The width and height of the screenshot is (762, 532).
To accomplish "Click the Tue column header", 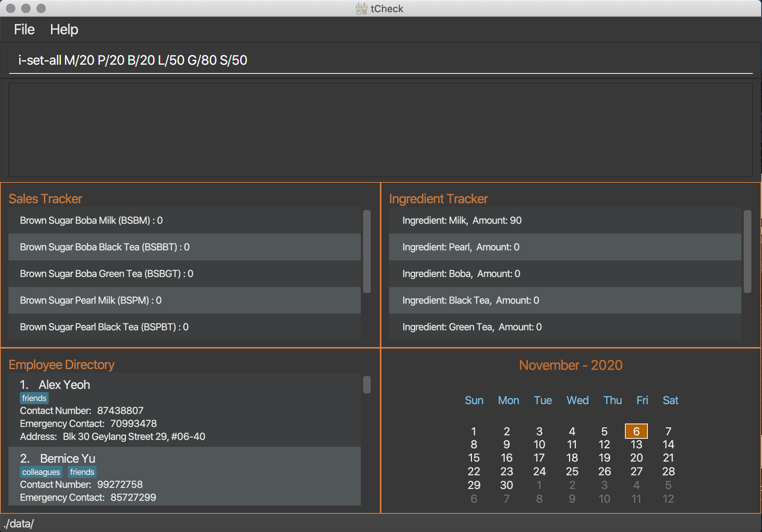I will pyautogui.click(x=543, y=400).
